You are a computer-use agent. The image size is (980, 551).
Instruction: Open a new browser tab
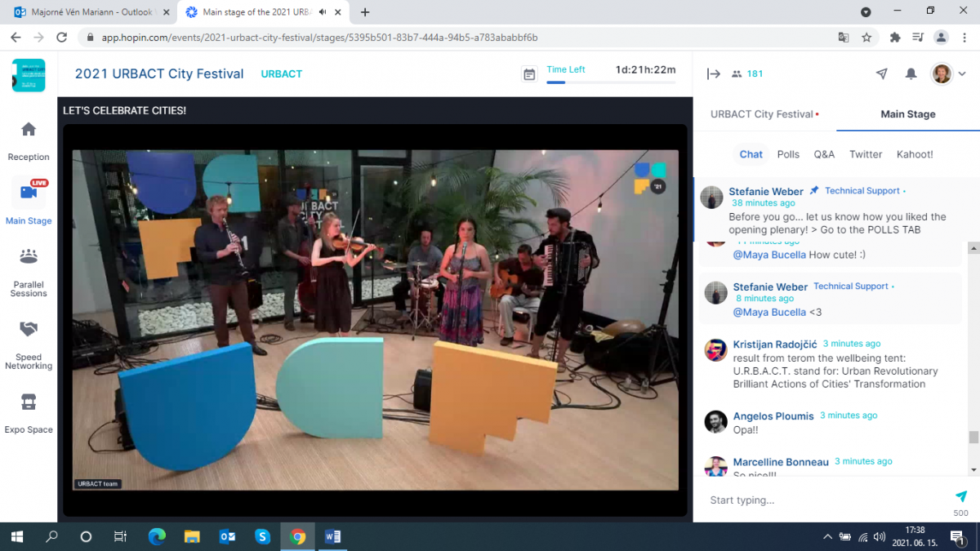[365, 12]
